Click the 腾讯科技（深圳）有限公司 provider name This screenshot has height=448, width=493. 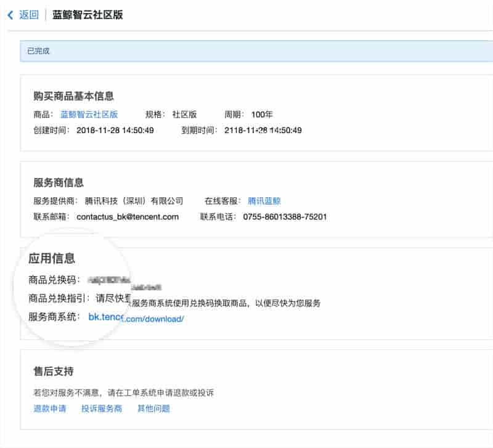coord(134,201)
